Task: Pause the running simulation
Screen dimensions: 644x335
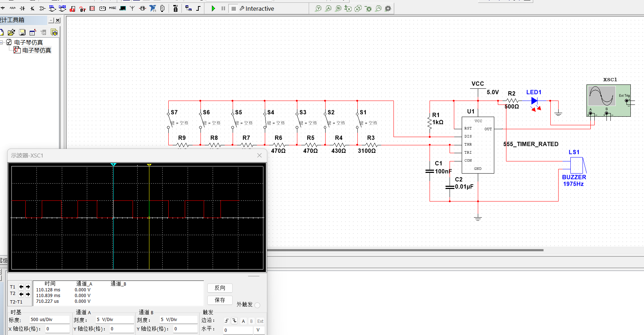Action: coord(223,9)
